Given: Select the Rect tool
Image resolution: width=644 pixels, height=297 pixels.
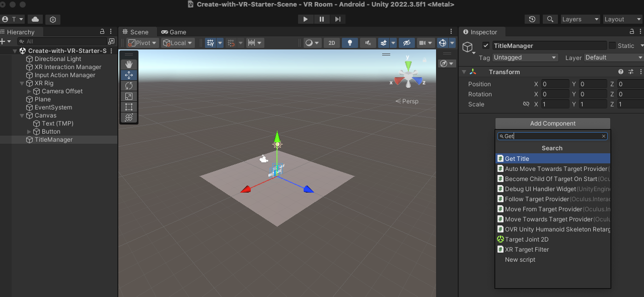Looking at the screenshot, I should pos(128,107).
